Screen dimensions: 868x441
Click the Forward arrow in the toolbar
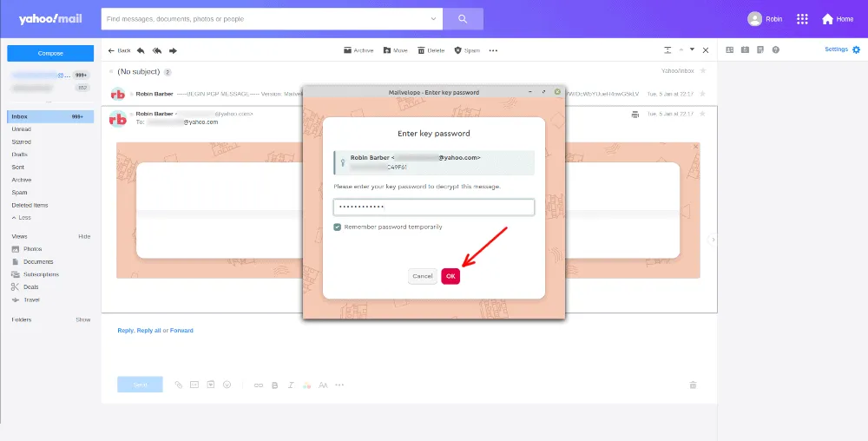point(174,50)
